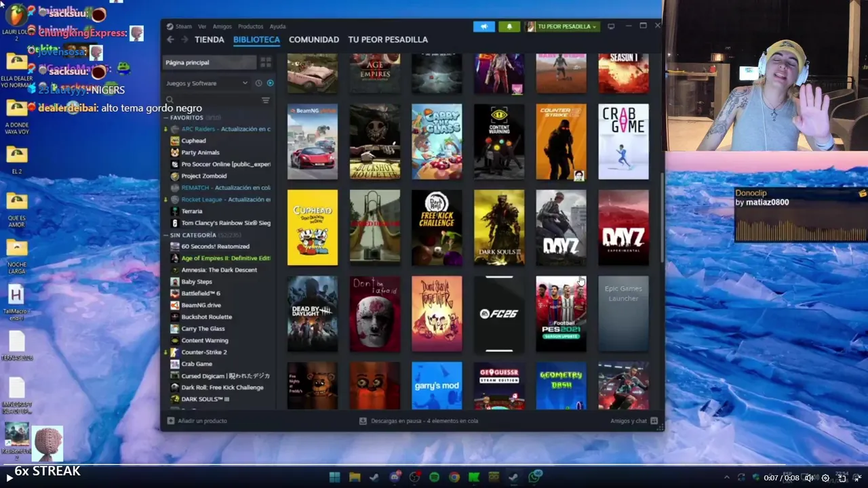Open the Don't Starve Together cover
The width and height of the screenshot is (868, 488).
pyautogui.click(x=437, y=314)
